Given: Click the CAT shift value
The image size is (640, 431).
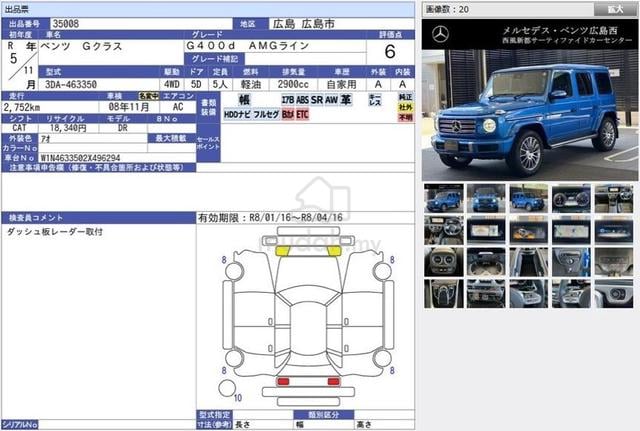Looking at the screenshot, I should pos(19,128).
